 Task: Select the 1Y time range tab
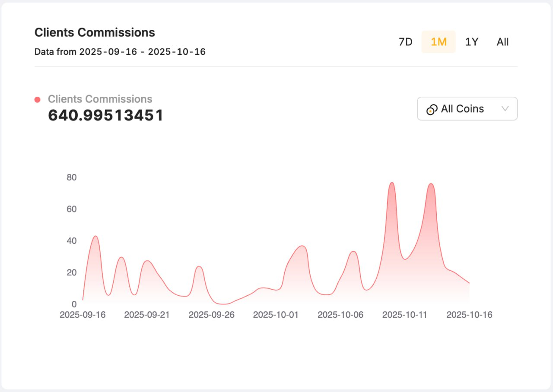(x=471, y=42)
